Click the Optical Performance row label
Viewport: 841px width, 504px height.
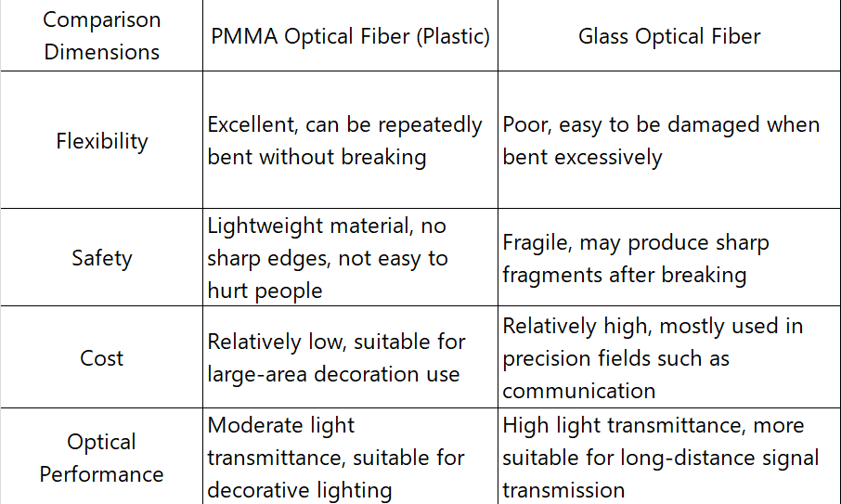[101, 457]
